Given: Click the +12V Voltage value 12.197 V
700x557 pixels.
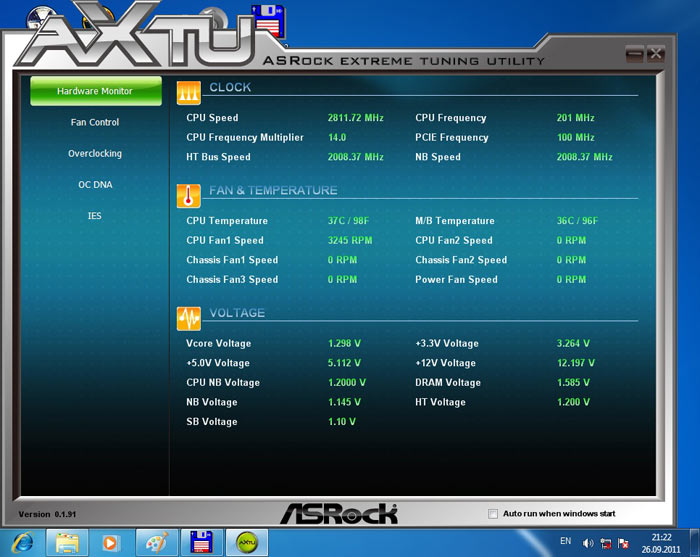Looking at the screenshot, I should pyautogui.click(x=576, y=363).
